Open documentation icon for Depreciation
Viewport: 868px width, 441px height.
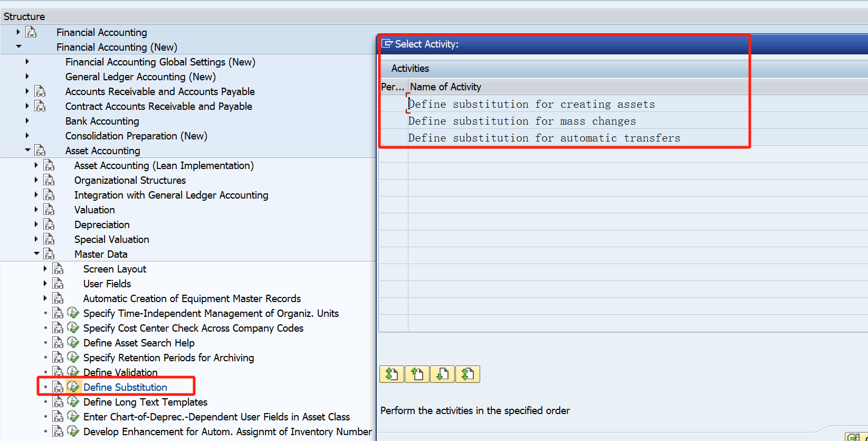click(x=49, y=224)
